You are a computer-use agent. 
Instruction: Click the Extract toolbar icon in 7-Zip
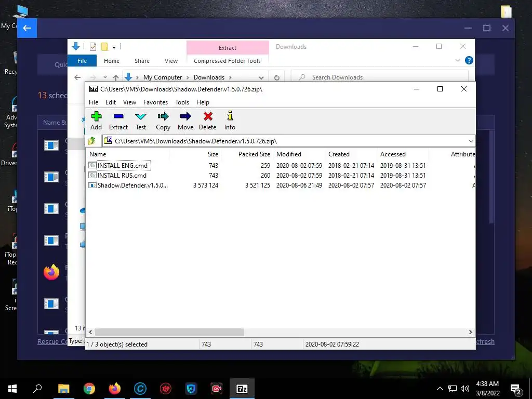pos(118,121)
